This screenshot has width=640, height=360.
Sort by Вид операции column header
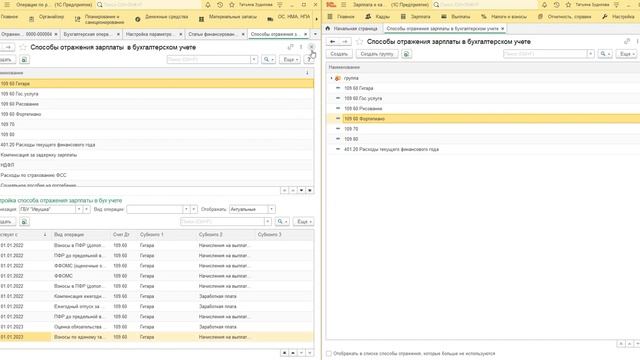pos(81,235)
